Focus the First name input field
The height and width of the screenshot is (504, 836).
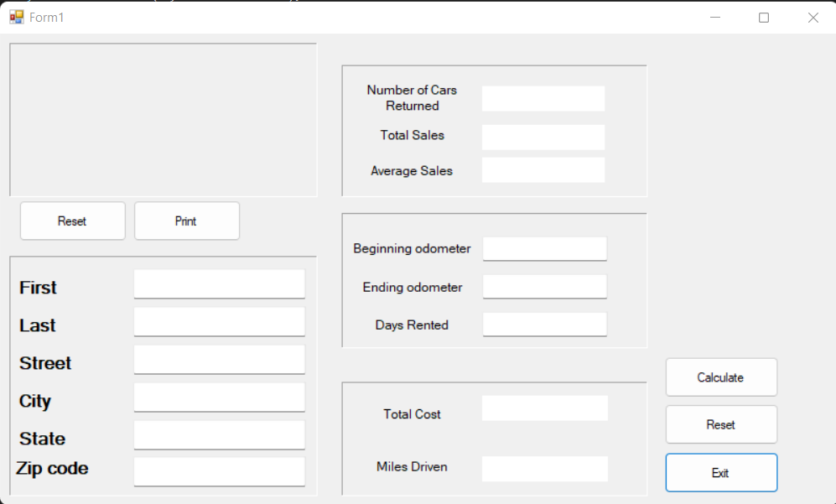(x=219, y=284)
